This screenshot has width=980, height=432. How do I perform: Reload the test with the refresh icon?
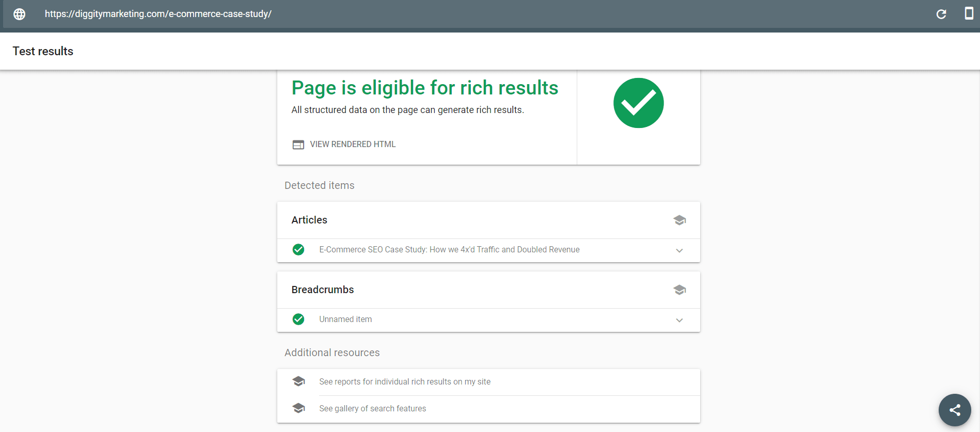[x=941, y=14]
